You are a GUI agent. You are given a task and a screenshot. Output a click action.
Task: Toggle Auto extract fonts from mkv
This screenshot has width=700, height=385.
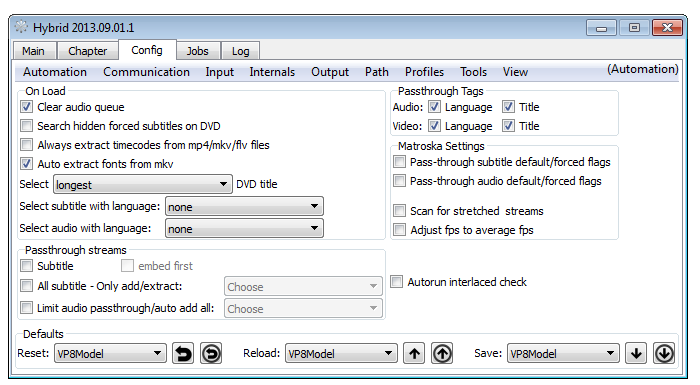(x=26, y=164)
